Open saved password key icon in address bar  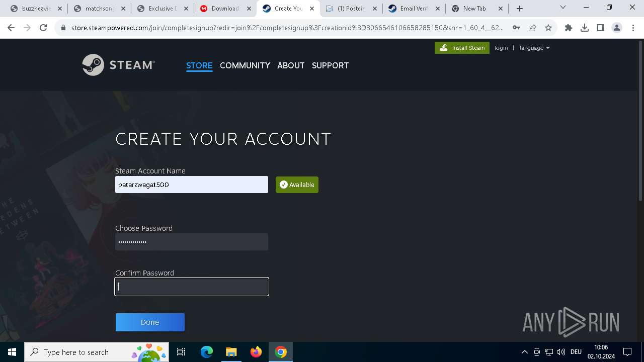(516, 28)
